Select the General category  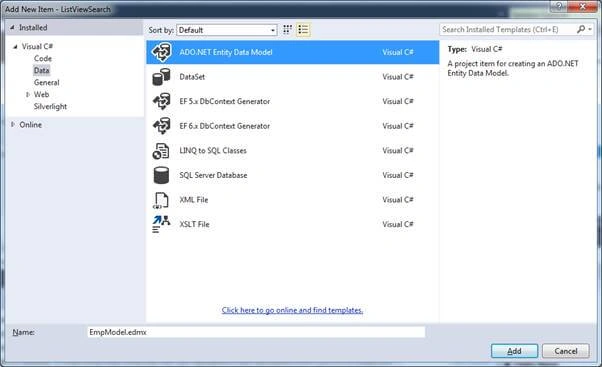point(46,83)
